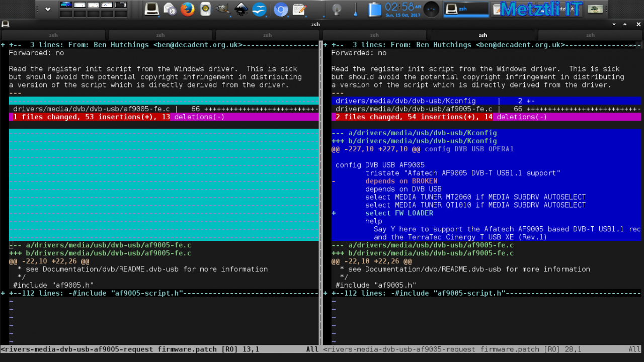Click the '--- a/drivers/media/usb/dvb-usb/Kconfig' line
The image size is (644, 362).
414,133
